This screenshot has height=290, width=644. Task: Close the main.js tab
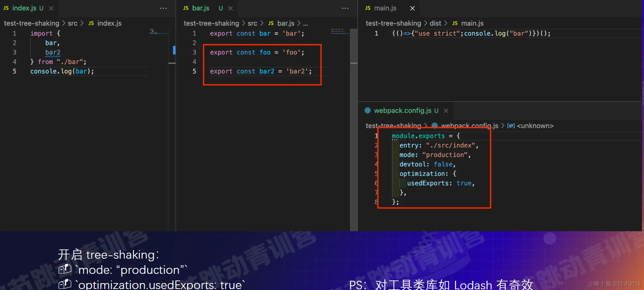412,8
